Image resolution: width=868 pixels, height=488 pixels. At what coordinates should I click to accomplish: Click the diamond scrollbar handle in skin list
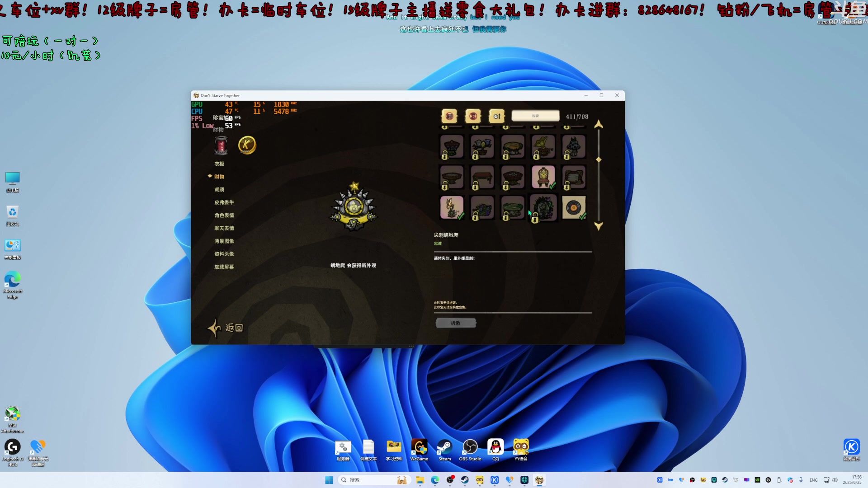(599, 160)
